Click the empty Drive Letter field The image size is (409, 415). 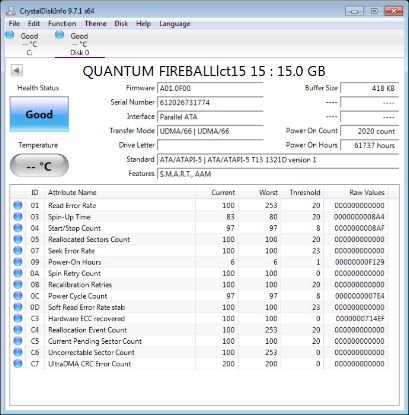click(210, 145)
